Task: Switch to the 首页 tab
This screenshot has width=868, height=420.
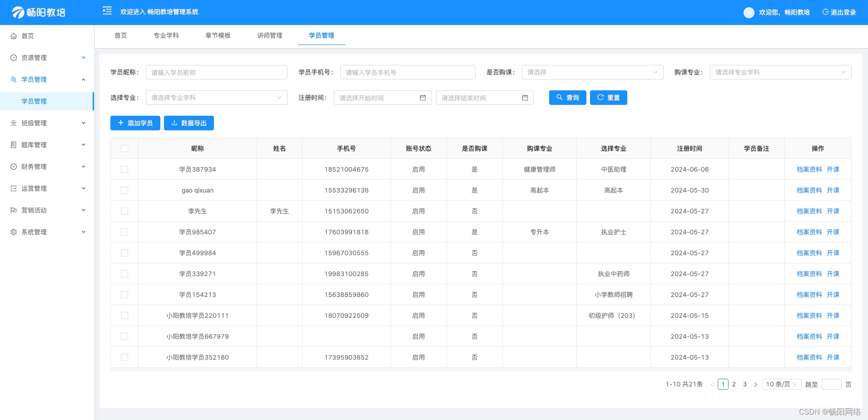Action: 121,35
